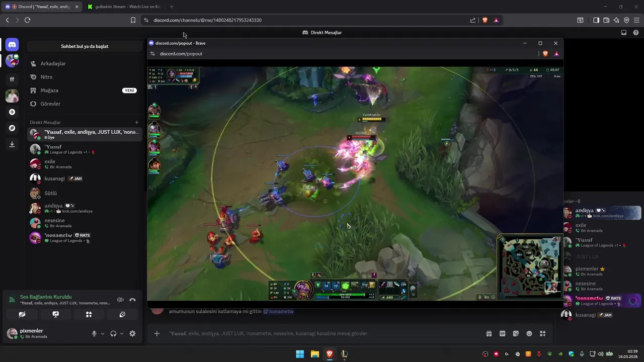Open direct message with nesesine
Image resolution: width=644 pixels, height=362 pixels.
point(84,223)
